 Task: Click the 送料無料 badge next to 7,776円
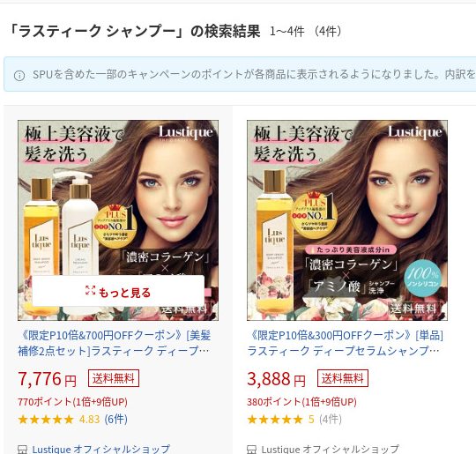coord(114,378)
